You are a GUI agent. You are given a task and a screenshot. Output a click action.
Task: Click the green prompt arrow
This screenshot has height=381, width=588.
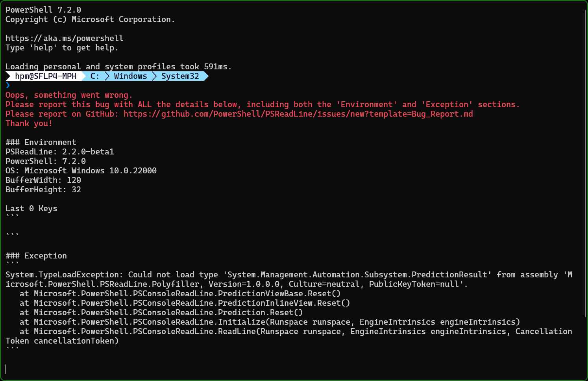click(8, 85)
